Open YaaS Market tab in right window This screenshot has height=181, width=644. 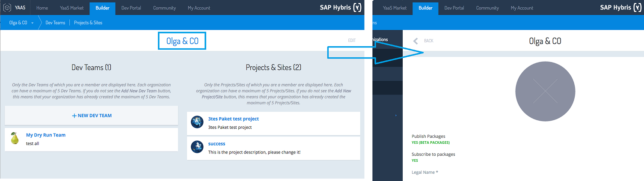click(395, 8)
